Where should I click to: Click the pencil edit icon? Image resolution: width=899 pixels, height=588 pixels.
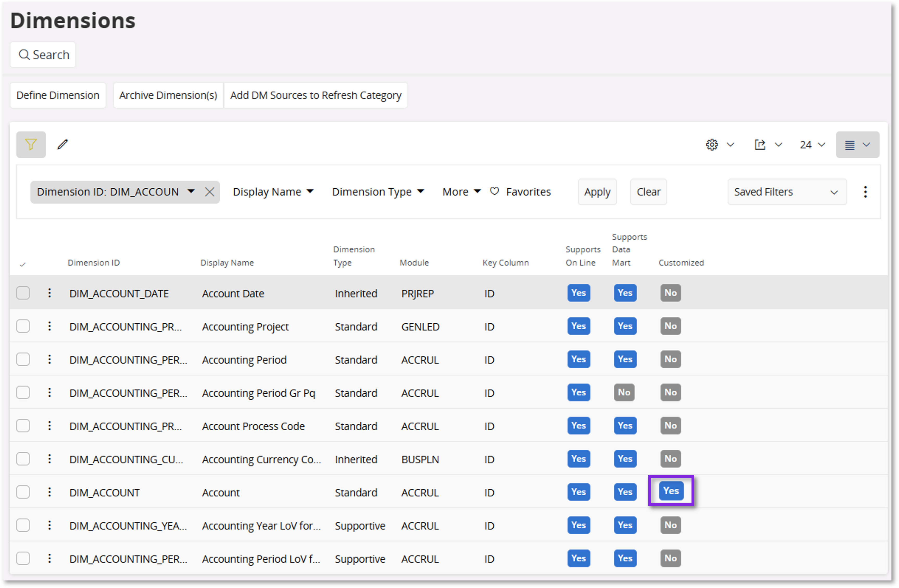pos(63,145)
